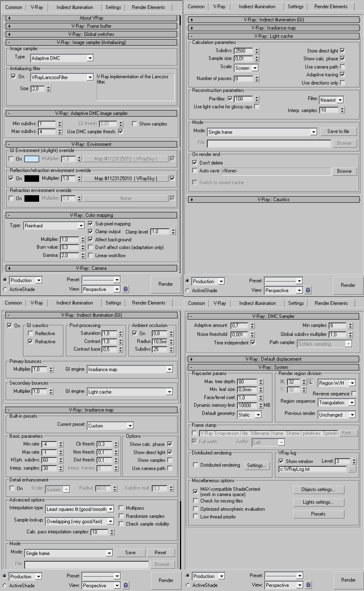Enable the Distributed rendering checkbox

(x=196, y=465)
